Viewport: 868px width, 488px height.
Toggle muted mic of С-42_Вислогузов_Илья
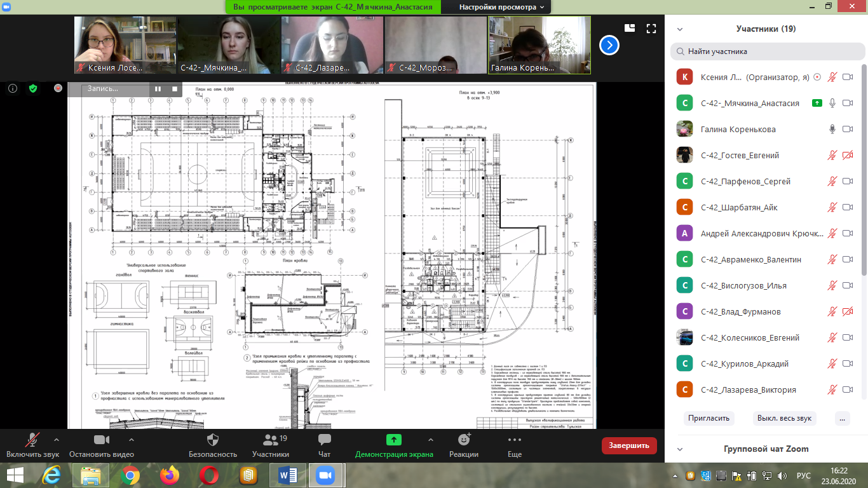(832, 285)
